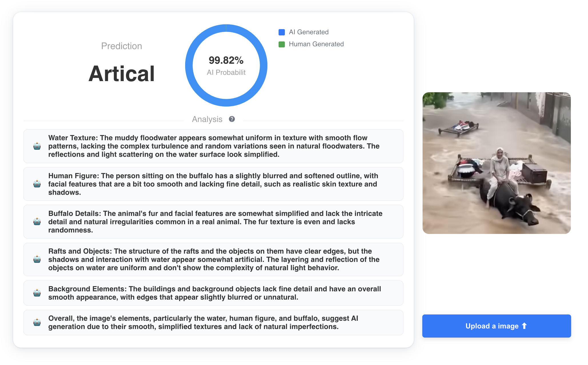Screen dimensions: 588x365
Task: Click the robot icon beside Buffalo Details
Action: (x=37, y=222)
